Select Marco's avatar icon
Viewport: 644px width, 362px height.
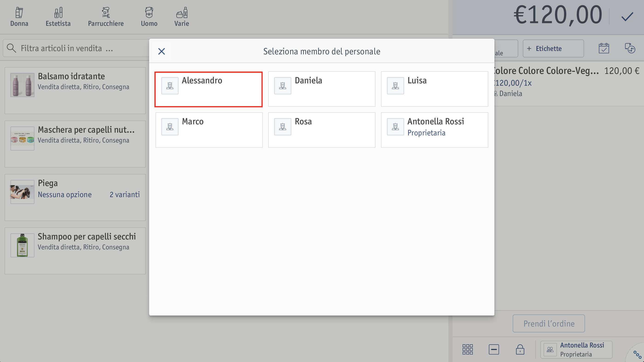point(170,127)
